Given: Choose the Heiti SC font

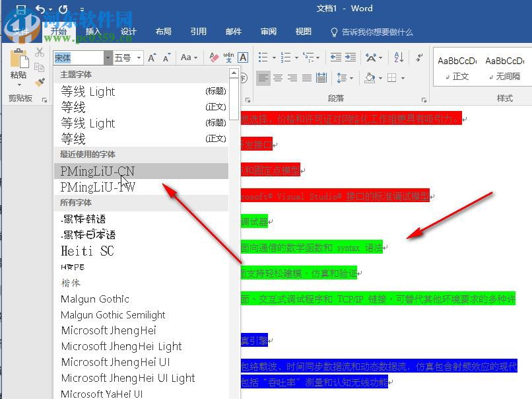Looking at the screenshot, I should 141,251.
